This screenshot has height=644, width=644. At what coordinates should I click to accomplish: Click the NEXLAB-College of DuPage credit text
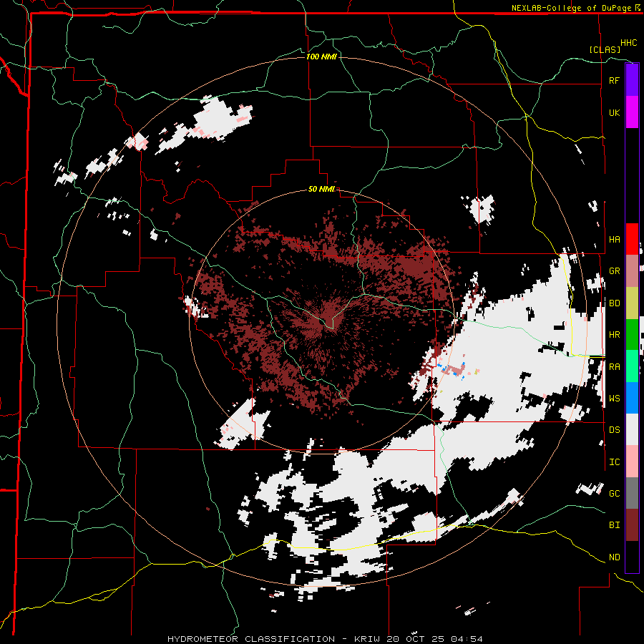(x=572, y=8)
